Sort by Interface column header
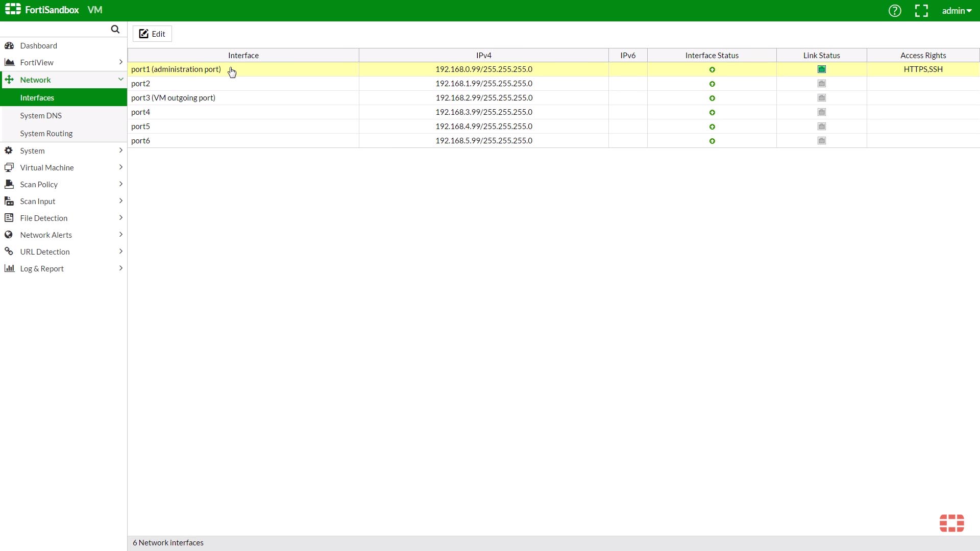The image size is (980, 551). coord(243,55)
